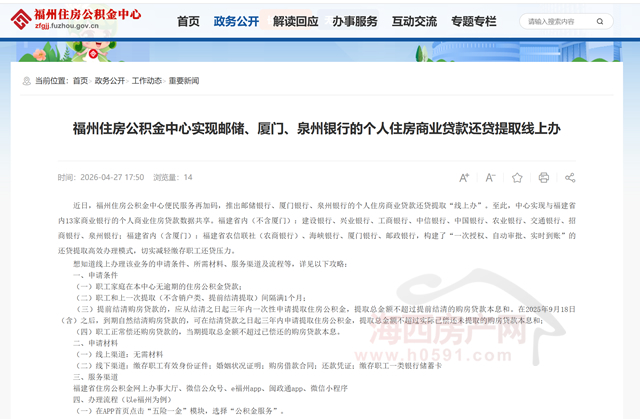Click 首页 in the breadcrumb
Image resolution: width=640 pixels, height=419 pixels.
tap(80, 81)
